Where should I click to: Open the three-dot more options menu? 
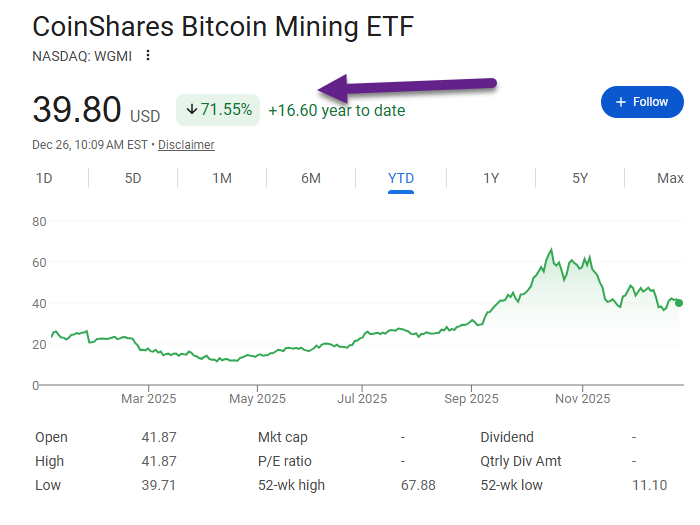[x=149, y=55]
